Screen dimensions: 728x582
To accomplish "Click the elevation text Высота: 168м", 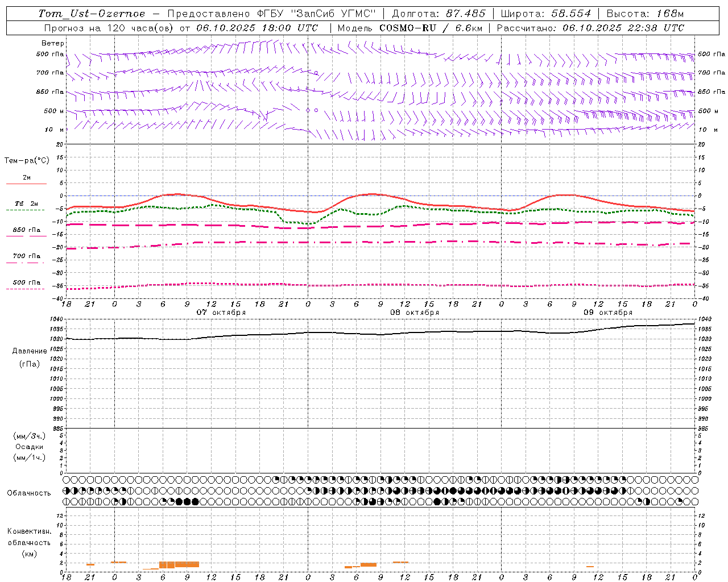I will click(646, 14).
